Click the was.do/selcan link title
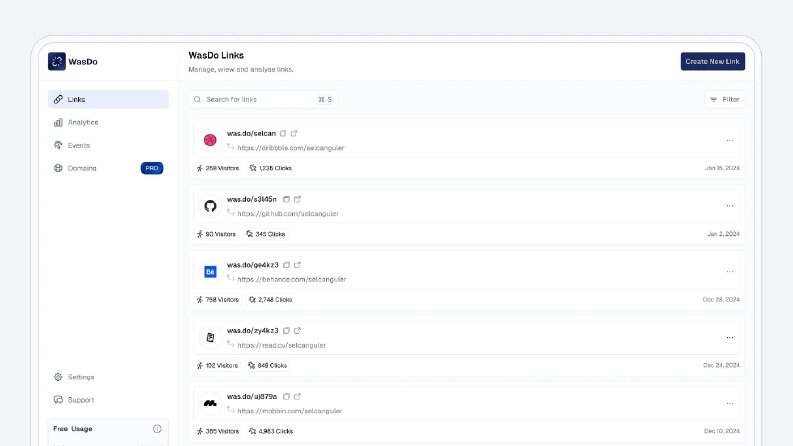793x446 pixels. pyautogui.click(x=251, y=133)
